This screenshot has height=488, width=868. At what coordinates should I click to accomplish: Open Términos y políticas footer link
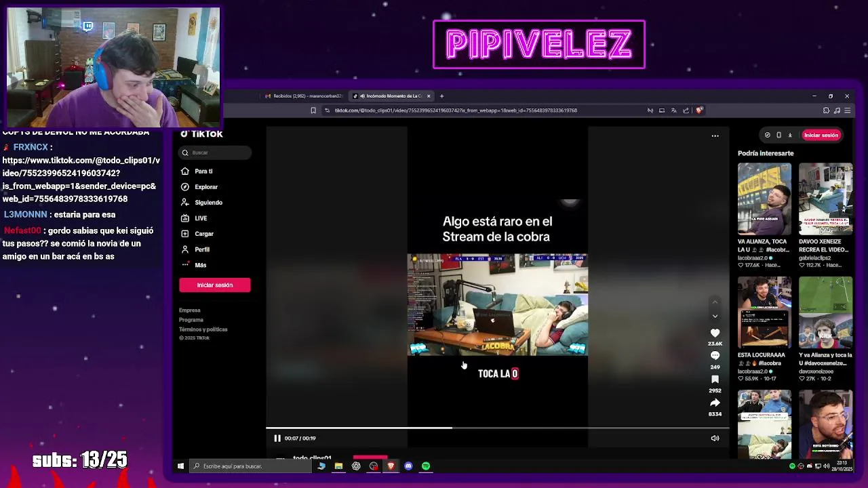[x=203, y=329]
